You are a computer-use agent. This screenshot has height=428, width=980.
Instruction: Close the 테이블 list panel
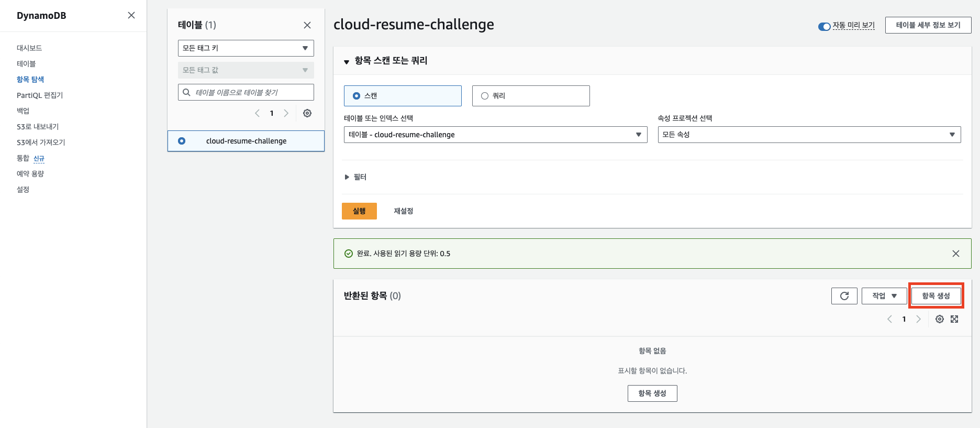pos(307,25)
